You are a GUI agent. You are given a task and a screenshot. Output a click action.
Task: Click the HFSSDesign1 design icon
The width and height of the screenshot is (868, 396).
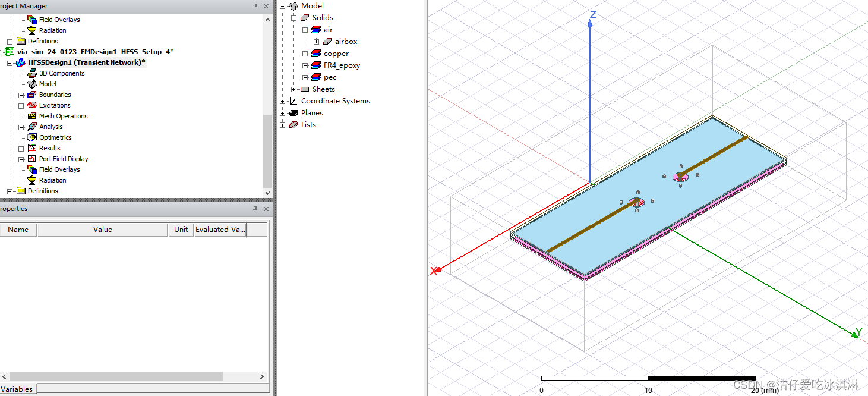click(21, 62)
